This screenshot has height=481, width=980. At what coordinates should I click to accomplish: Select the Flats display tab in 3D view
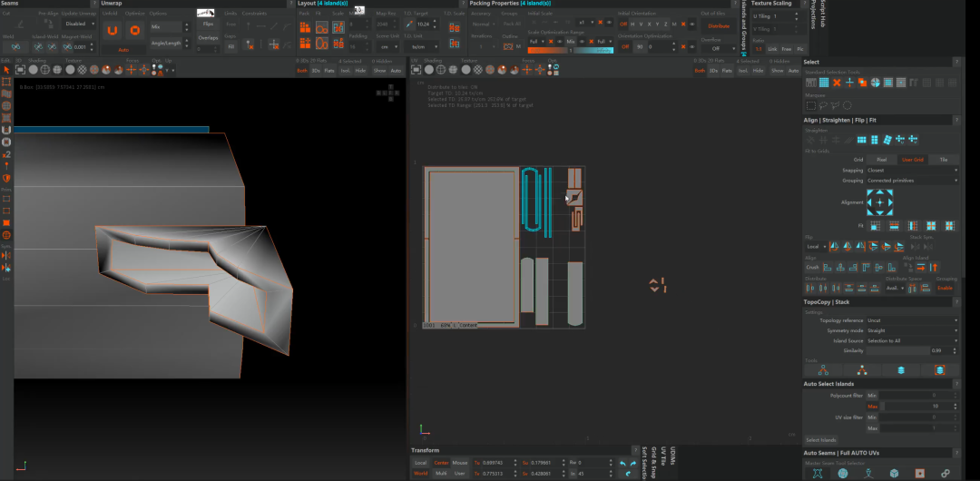(x=329, y=70)
